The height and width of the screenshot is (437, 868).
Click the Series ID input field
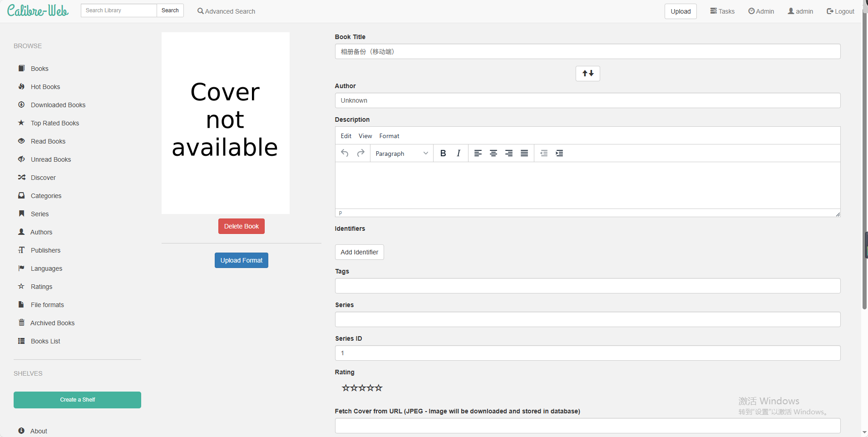(588, 353)
